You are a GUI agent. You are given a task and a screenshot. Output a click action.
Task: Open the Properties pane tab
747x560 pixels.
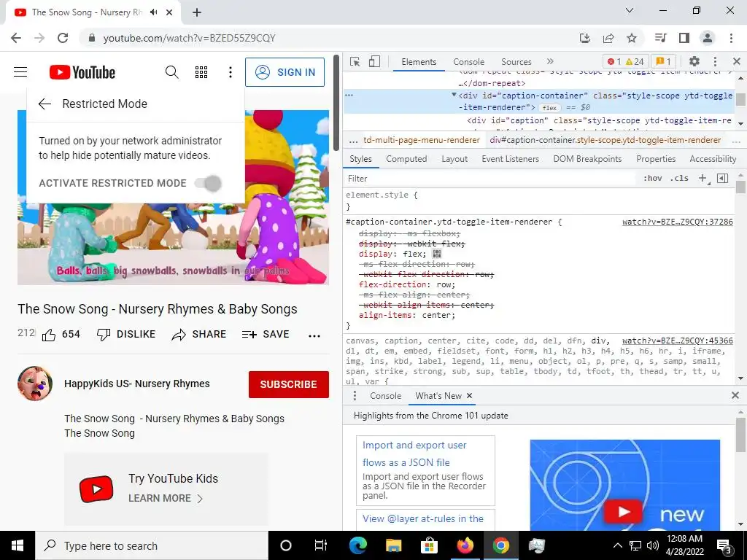pyautogui.click(x=656, y=159)
